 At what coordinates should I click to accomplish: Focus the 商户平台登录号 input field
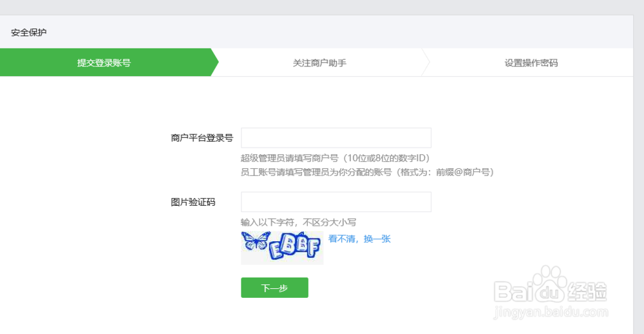point(336,138)
